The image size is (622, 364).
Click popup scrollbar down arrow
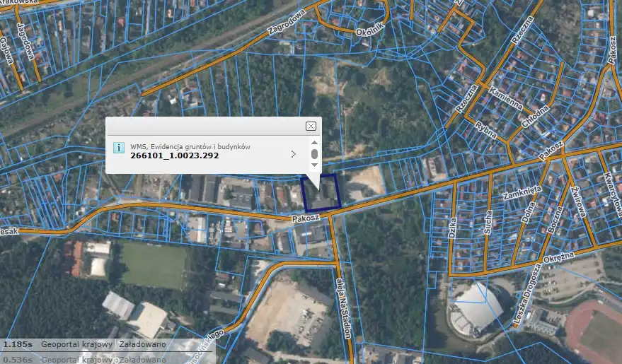pyautogui.click(x=314, y=165)
